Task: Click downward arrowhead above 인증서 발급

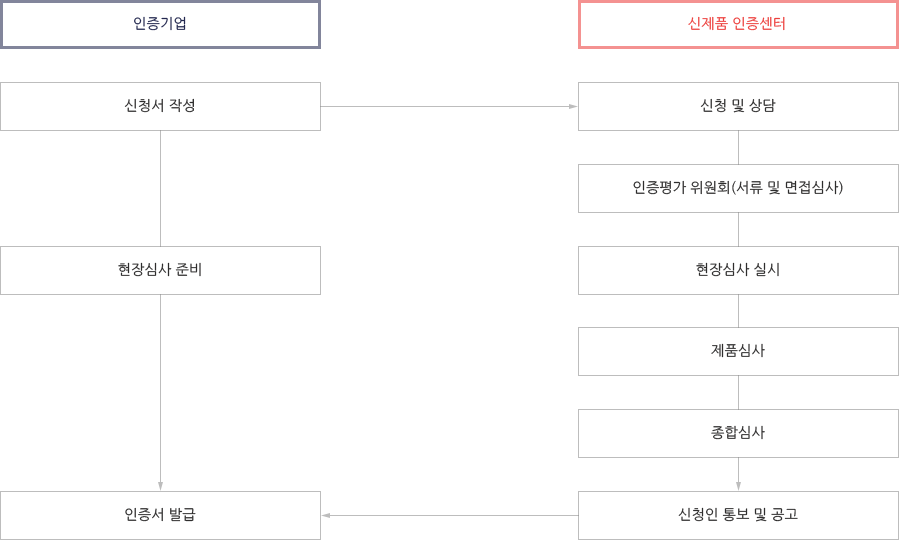Action: [161, 486]
